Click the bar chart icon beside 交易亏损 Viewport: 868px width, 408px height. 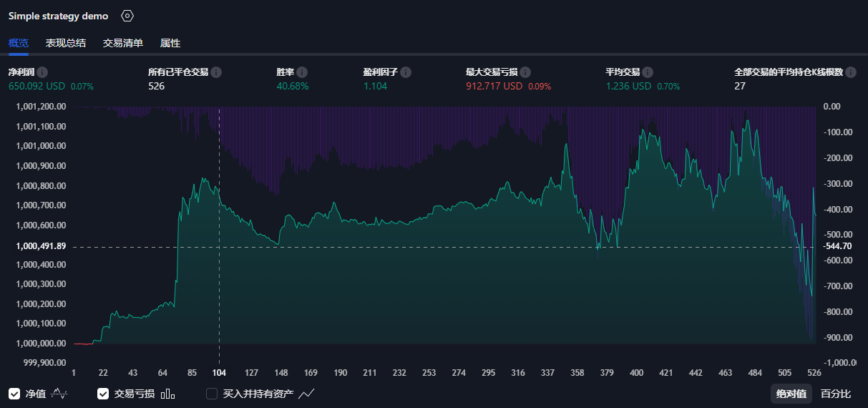pos(168,394)
